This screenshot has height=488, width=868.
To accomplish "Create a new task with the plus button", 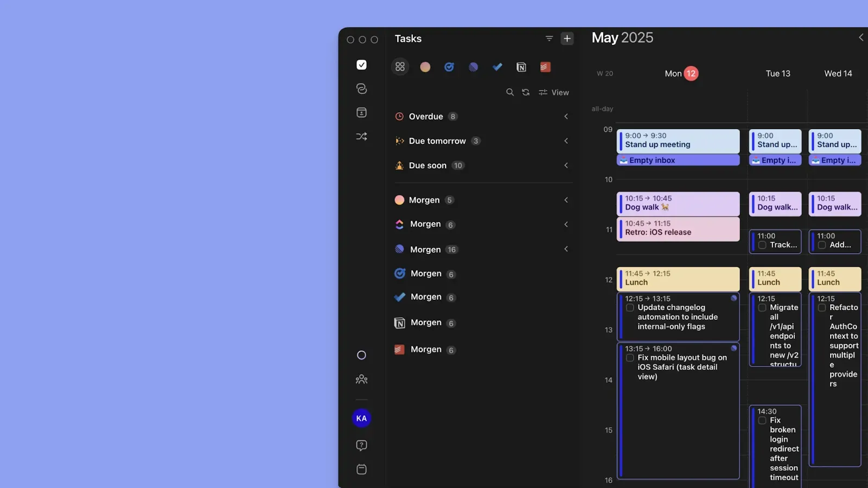I will pyautogui.click(x=566, y=38).
